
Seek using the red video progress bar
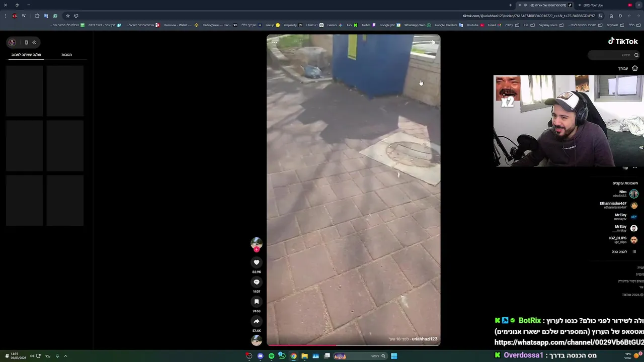point(353,345)
